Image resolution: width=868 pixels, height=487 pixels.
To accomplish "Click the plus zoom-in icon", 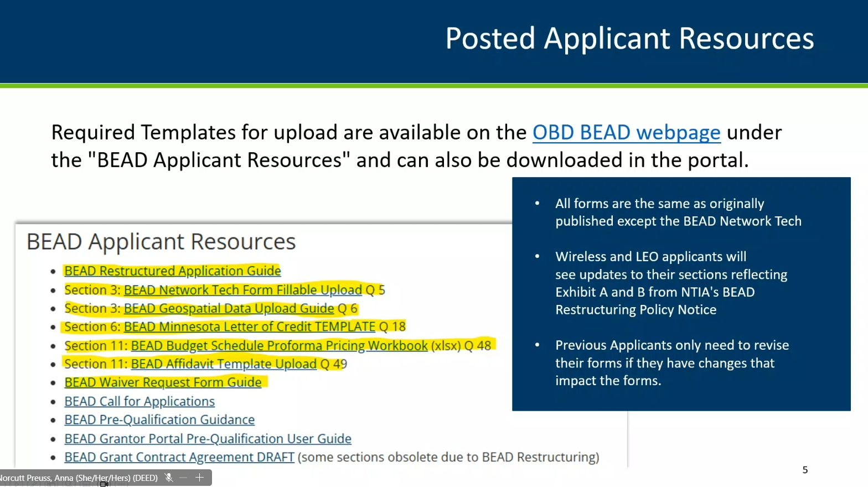I will [200, 478].
